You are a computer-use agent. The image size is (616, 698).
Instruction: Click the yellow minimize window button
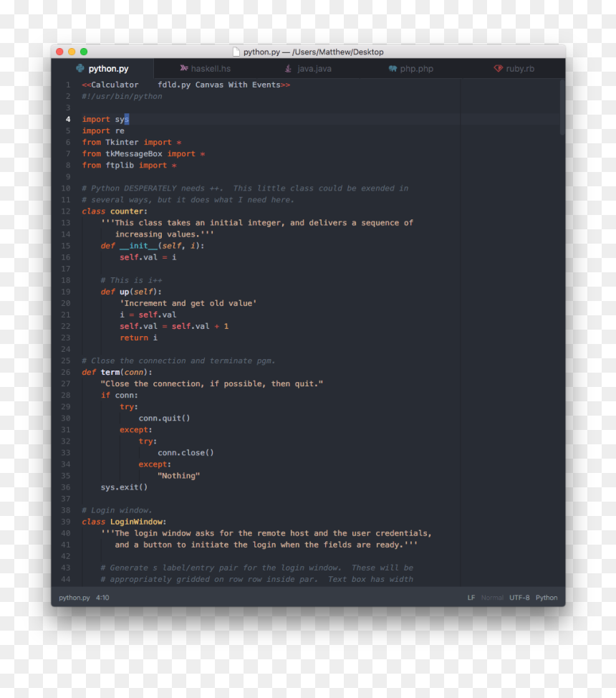[x=72, y=52]
